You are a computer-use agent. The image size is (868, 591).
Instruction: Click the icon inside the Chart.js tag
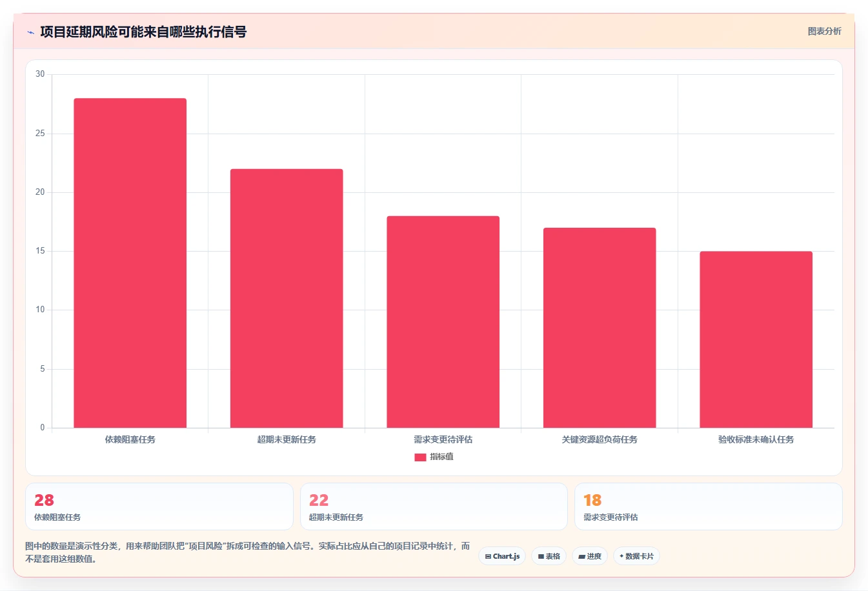(x=488, y=556)
